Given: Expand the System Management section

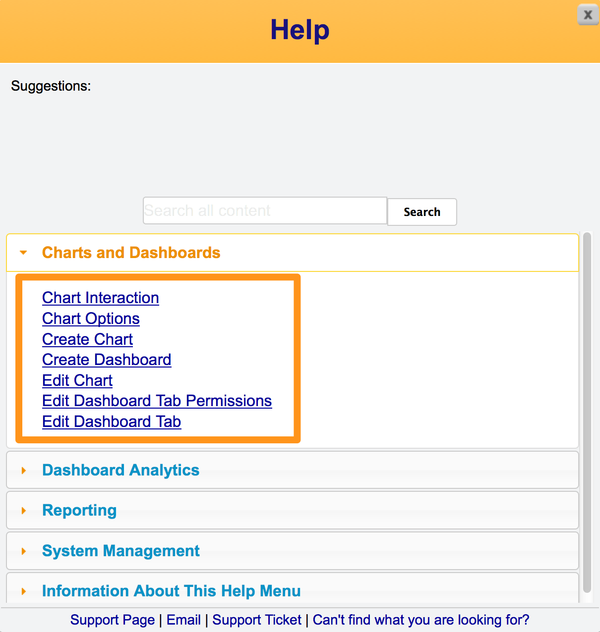Looking at the screenshot, I should point(121,551).
